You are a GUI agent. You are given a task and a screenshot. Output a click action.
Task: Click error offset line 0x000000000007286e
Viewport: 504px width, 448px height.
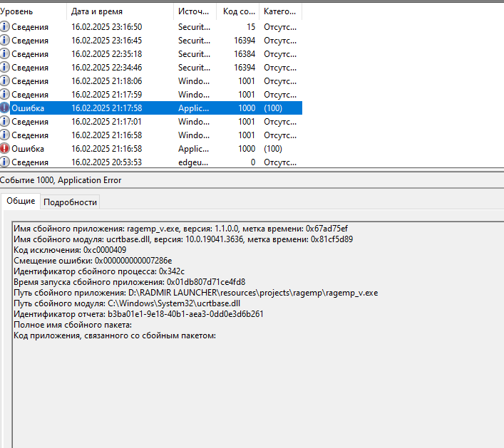coord(93,261)
